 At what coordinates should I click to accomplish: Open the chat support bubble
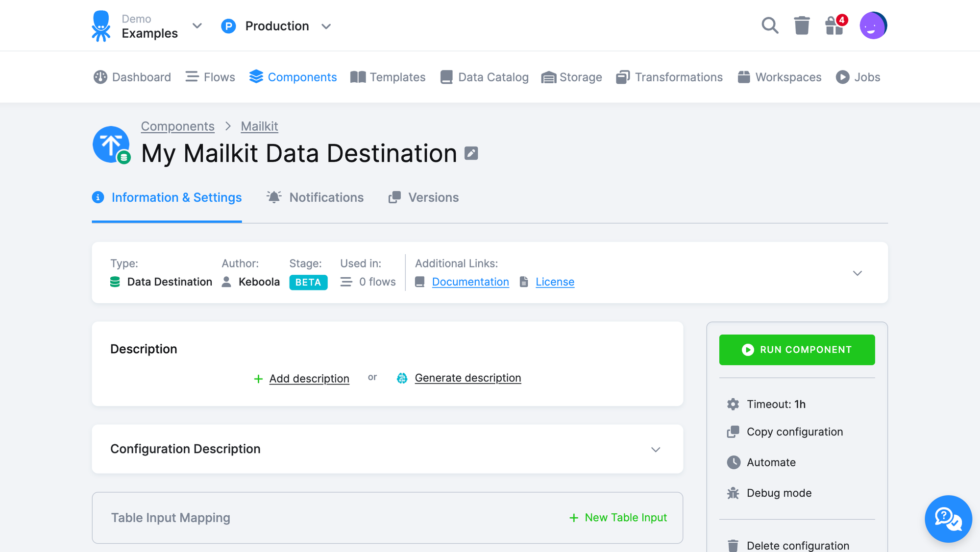(948, 519)
